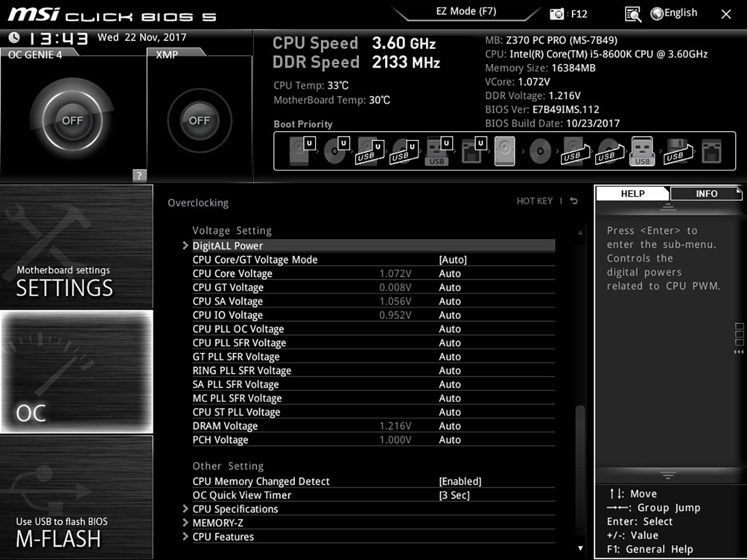Select the CPU PLL SFR Voltage row
747x560 pixels.
373,343
